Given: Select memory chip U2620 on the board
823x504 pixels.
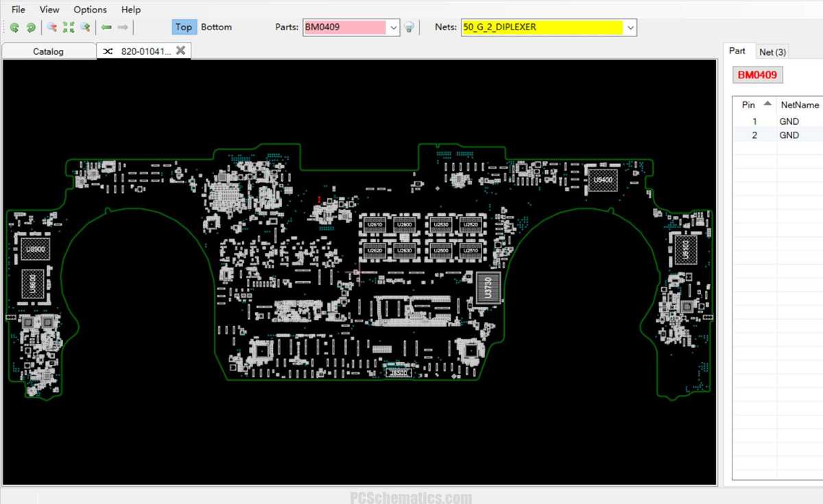Looking at the screenshot, I should 374,251.
